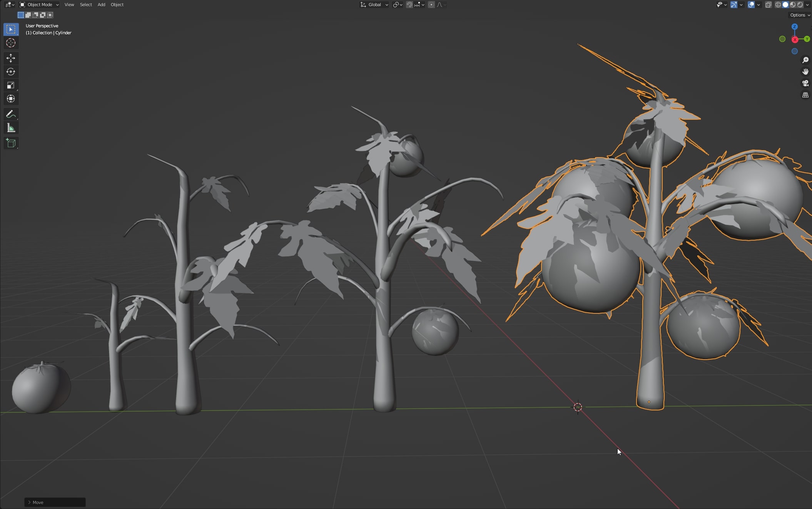Select the Annotate pencil tool
The image size is (812, 509).
(11, 114)
